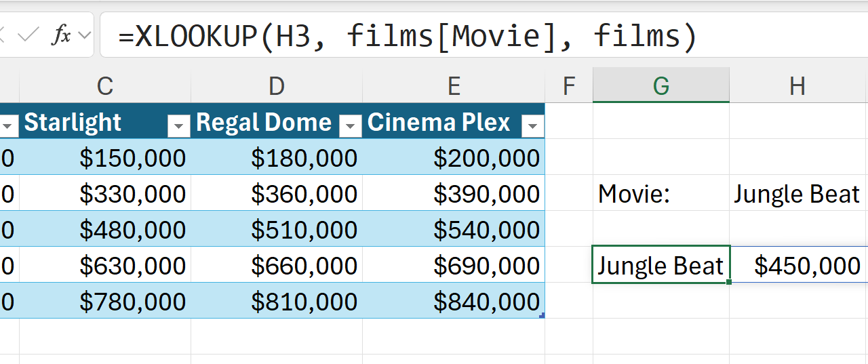868x364 pixels.
Task: Select the narrow column F header
Action: (569, 86)
